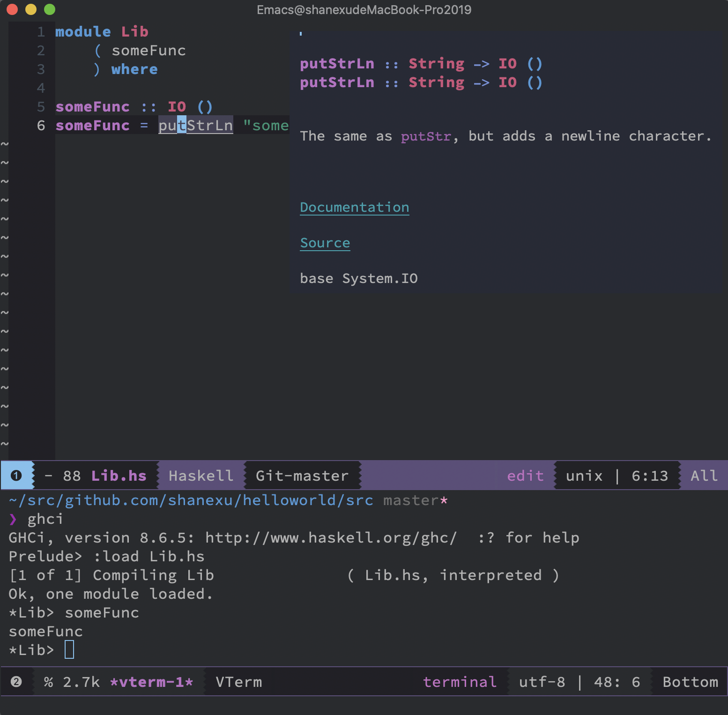Click line number 5 in the gutter
The height and width of the screenshot is (715, 728).
[x=41, y=107]
